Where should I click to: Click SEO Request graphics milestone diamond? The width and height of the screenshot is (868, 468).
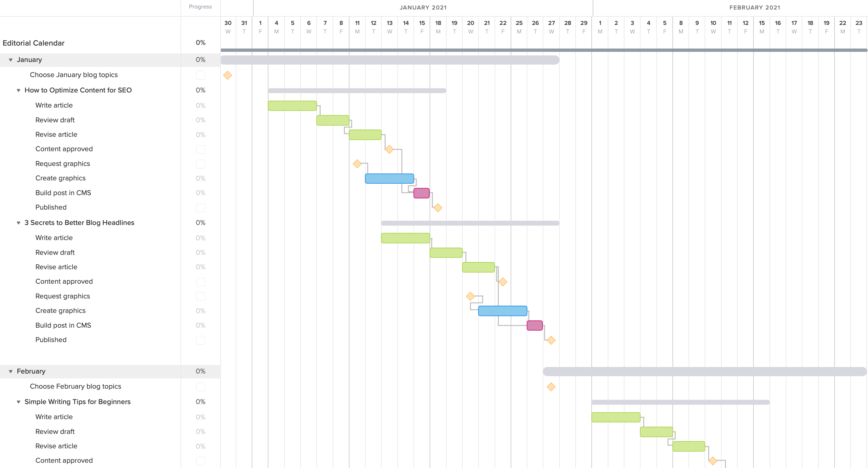(357, 164)
